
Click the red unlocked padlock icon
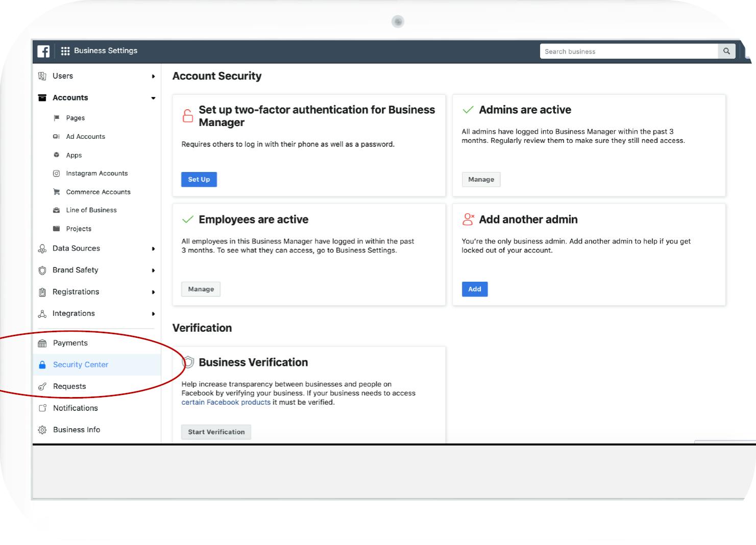[188, 116]
